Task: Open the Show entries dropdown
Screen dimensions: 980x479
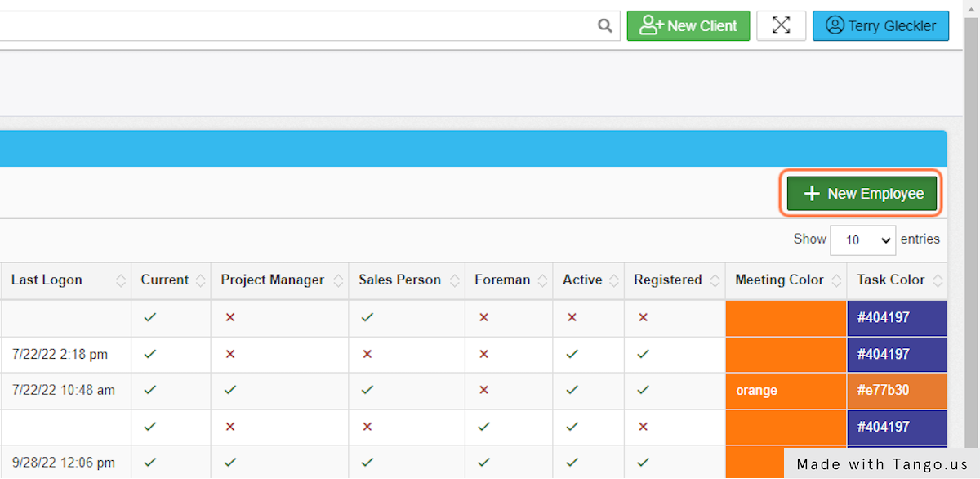Action: (x=862, y=239)
